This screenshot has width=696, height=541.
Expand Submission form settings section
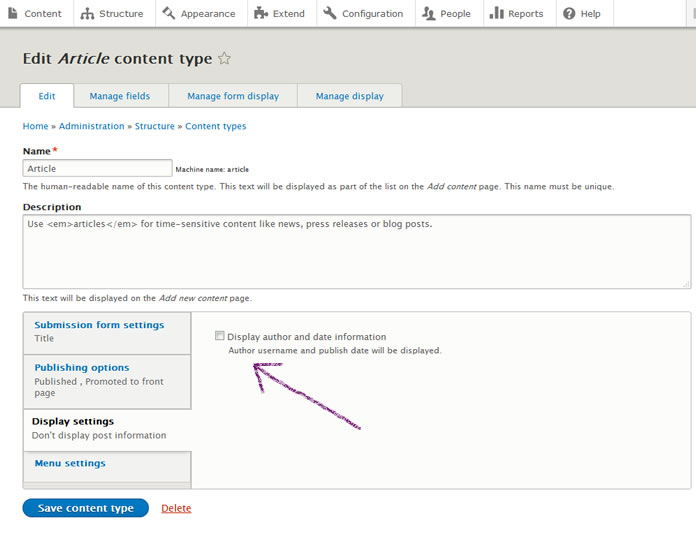pyautogui.click(x=99, y=325)
